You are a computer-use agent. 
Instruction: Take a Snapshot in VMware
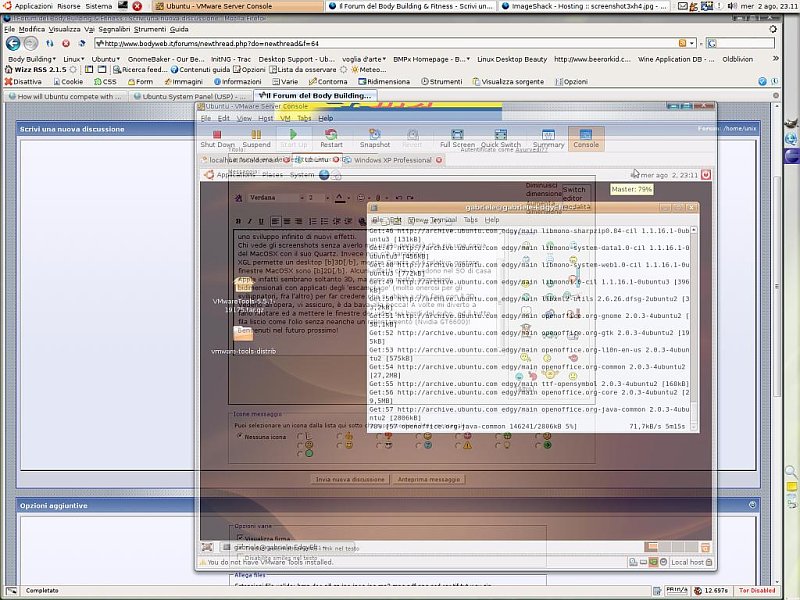tap(374, 139)
